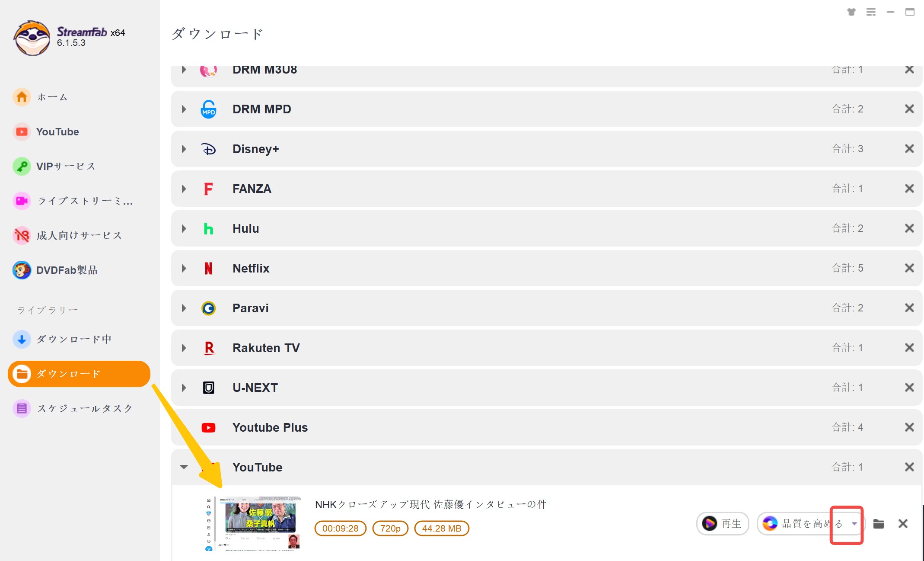The image size is (924, 561).
Task: Expand the Netflix group
Action: click(x=184, y=268)
